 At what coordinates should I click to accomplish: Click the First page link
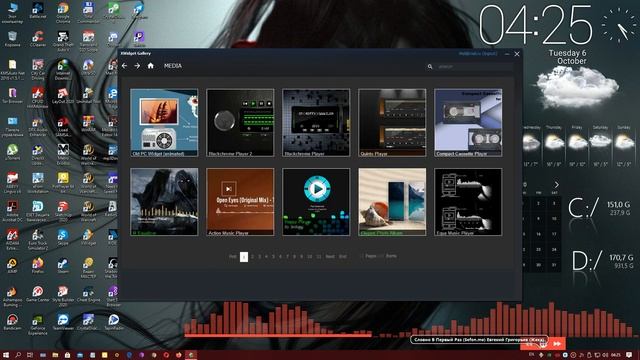point(233,257)
